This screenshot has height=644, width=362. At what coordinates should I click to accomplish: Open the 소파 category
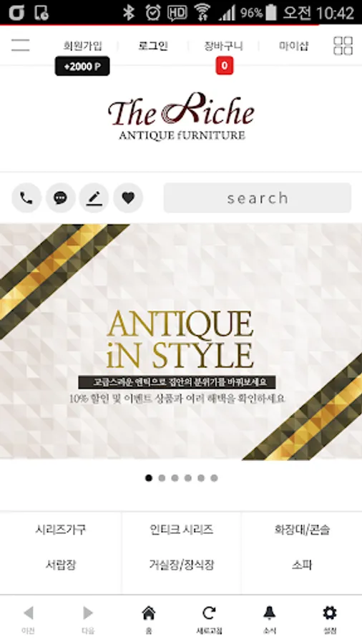click(302, 565)
